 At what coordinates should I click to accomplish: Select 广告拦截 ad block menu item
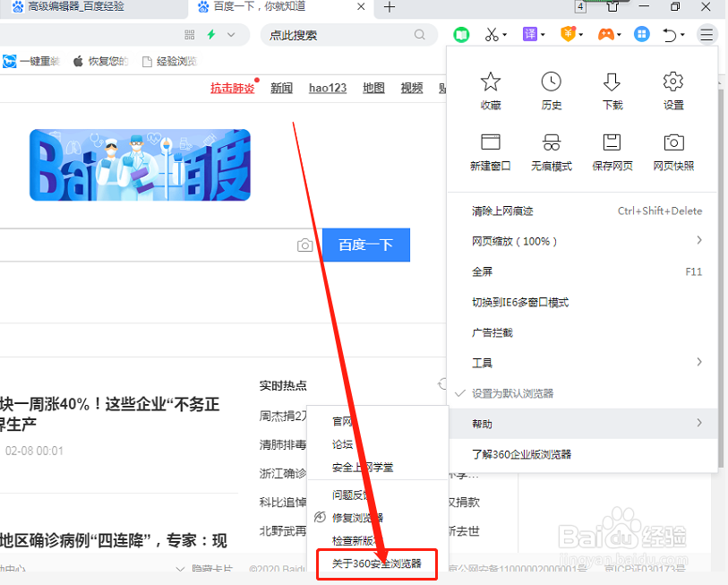tap(583, 332)
